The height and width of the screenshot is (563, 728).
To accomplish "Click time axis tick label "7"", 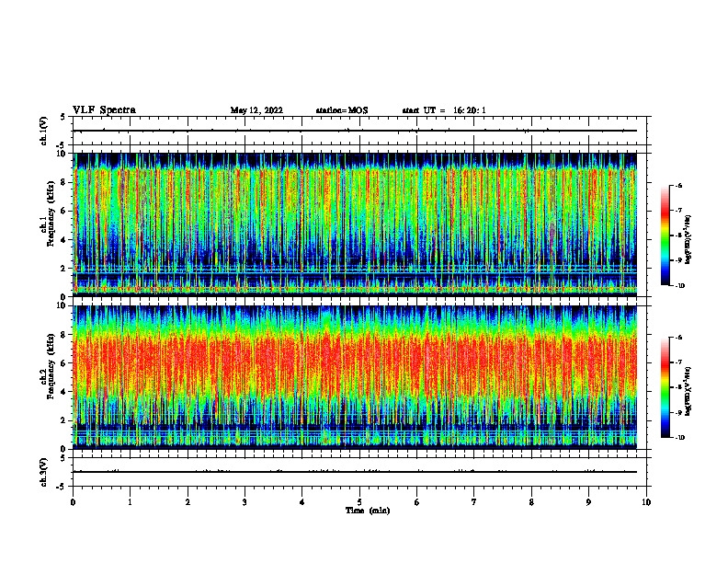I will click(x=474, y=502).
